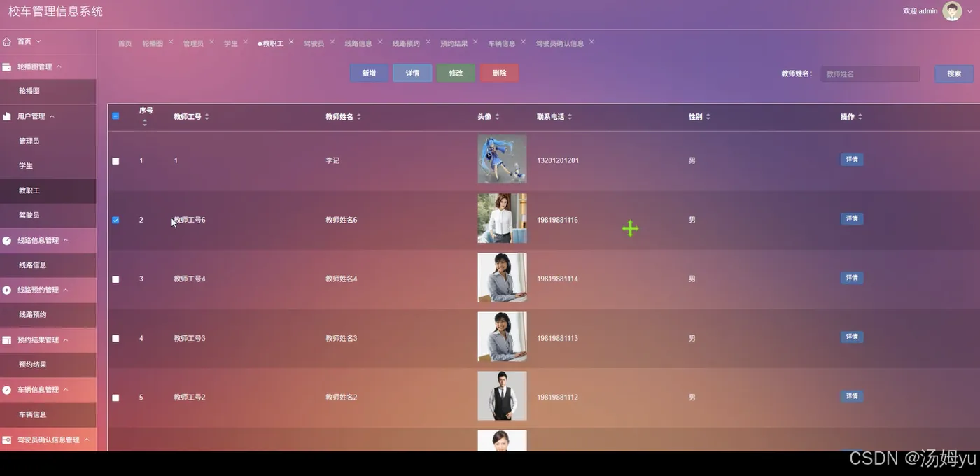Close the 学生 tab with its X
The width and height of the screenshot is (980, 476).
coord(246,42)
